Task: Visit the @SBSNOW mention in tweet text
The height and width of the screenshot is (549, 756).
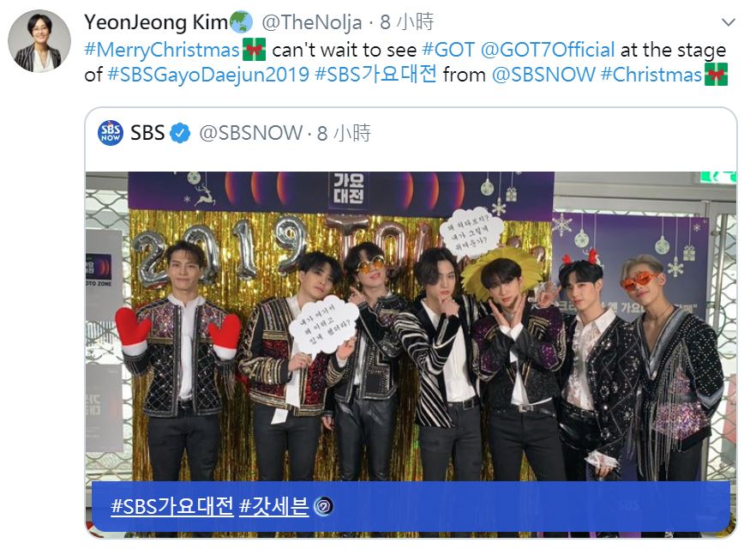Action: click(543, 75)
